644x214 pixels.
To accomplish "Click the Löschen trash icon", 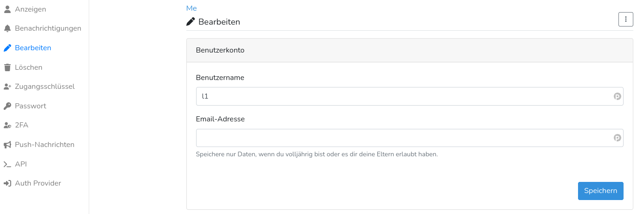I will coord(7,67).
